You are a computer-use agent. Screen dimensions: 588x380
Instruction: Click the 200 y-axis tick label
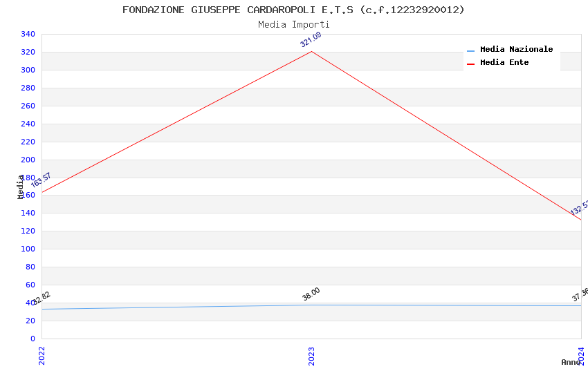[28, 160]
